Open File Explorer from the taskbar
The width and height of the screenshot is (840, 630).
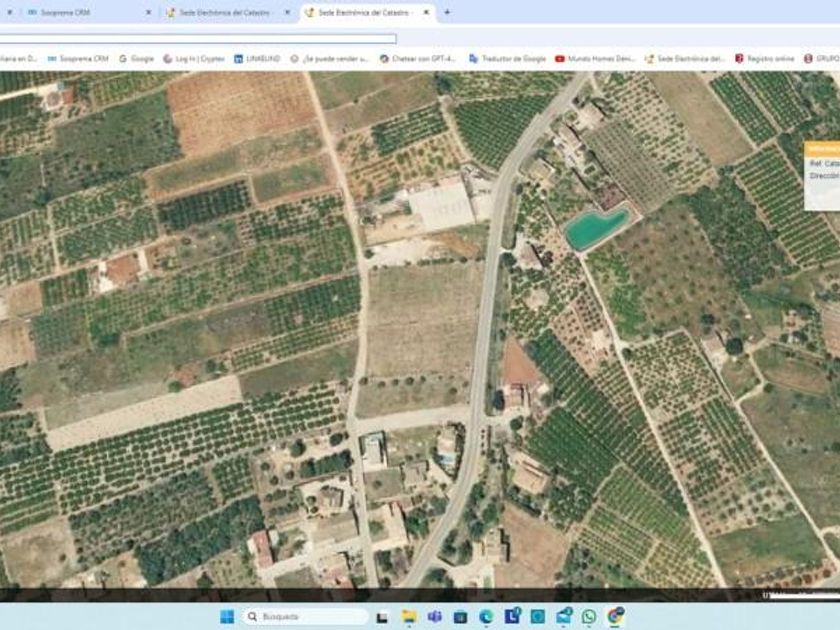point(409,616)
